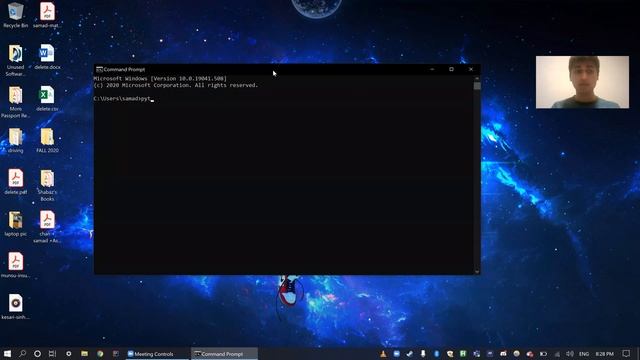Change ENG input language indicator
This screenshot has width=640, height=360.
[x=584, y=354]
